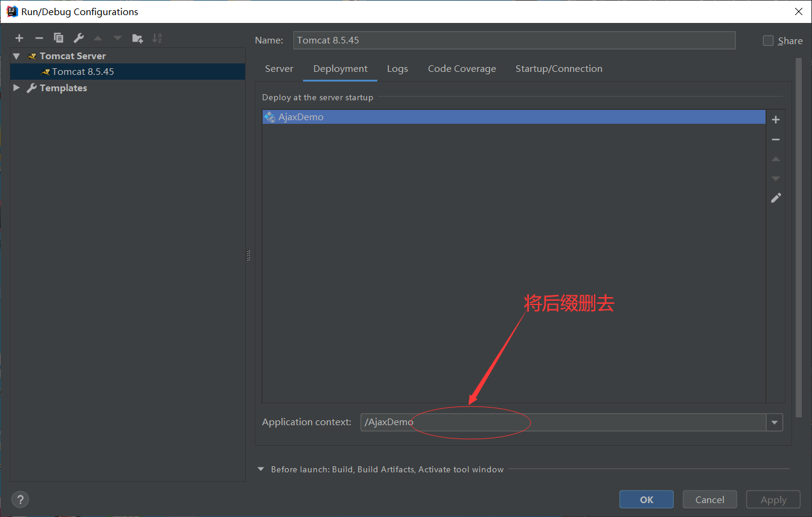Screen dimensions: 812x517
Task: Go to Code Coverage tab
Action: point(462,69)
